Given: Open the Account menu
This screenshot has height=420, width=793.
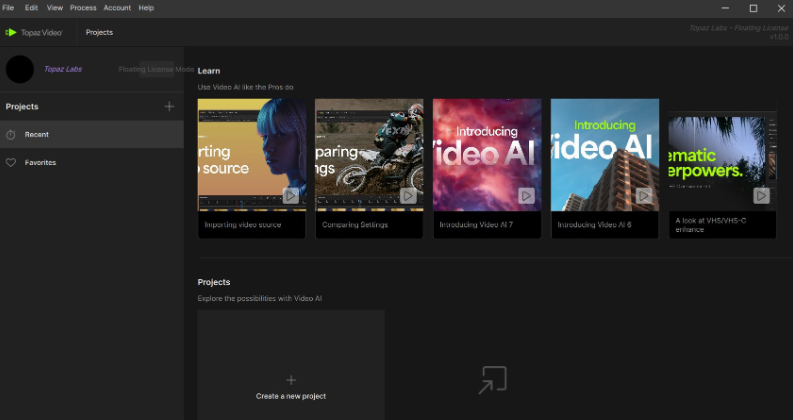Looking at the screenshot, I should pyautogui.click(x=117, y=7).
